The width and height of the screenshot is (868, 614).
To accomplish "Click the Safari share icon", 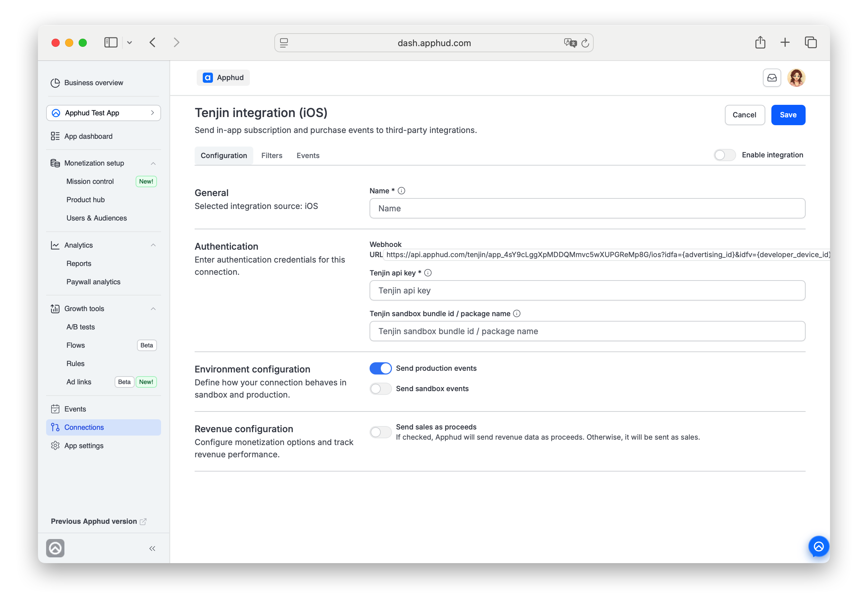I will 760,42.
